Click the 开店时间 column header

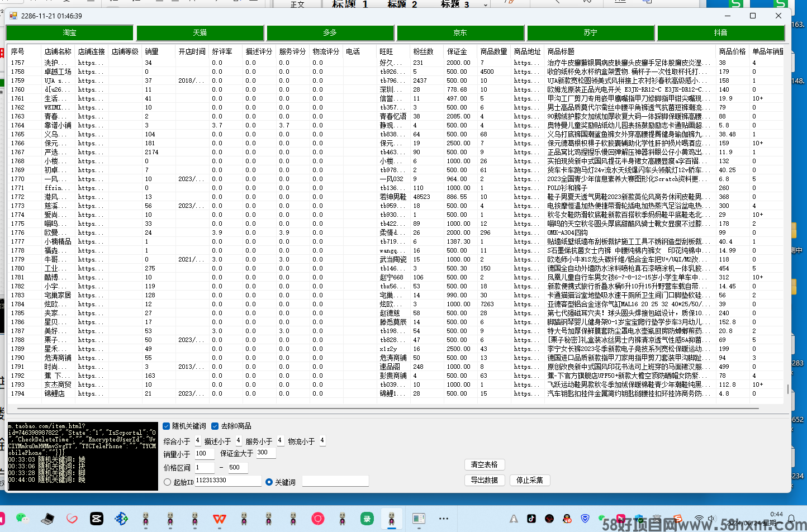[x=192, y=51]
